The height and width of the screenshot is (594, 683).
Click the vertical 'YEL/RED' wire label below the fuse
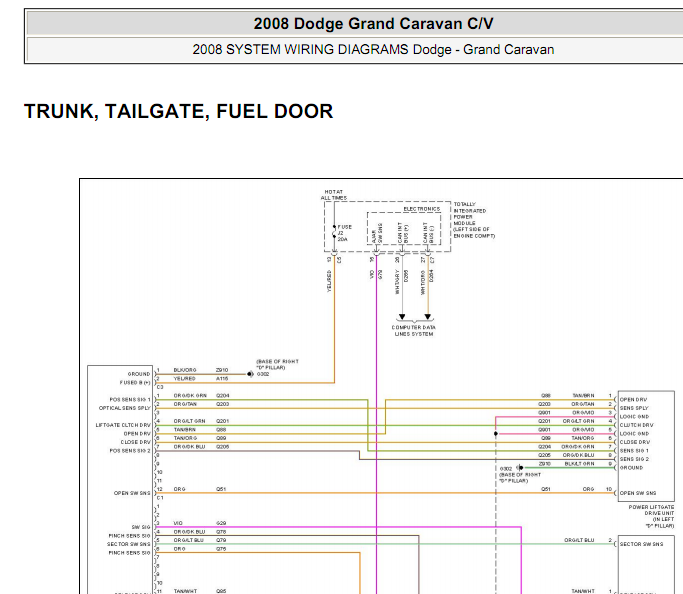329,281
